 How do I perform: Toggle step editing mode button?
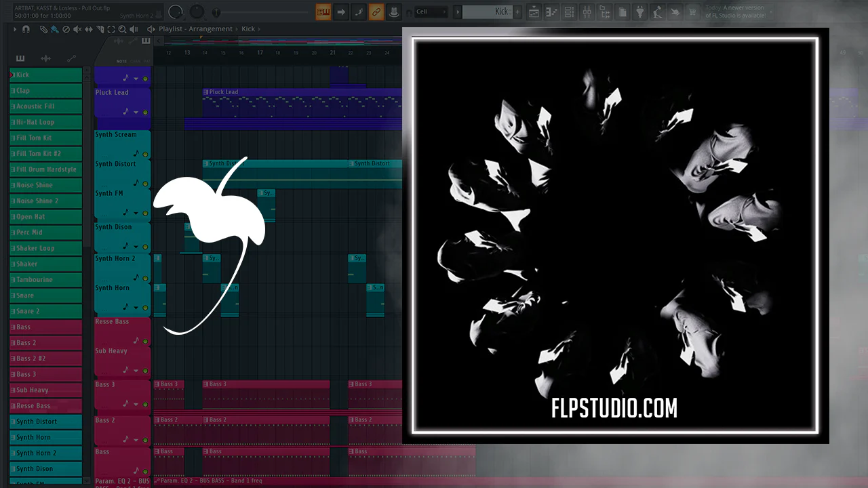(x=359, y=12)
